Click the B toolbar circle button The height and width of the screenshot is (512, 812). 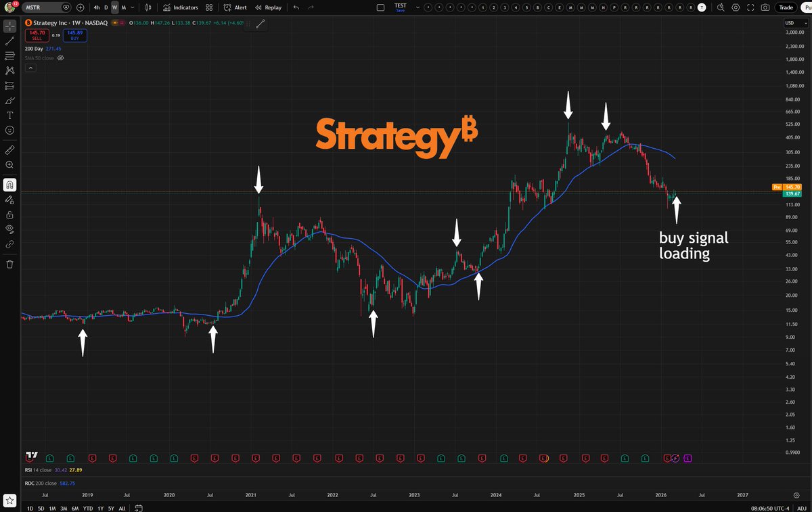click(538, 7)
